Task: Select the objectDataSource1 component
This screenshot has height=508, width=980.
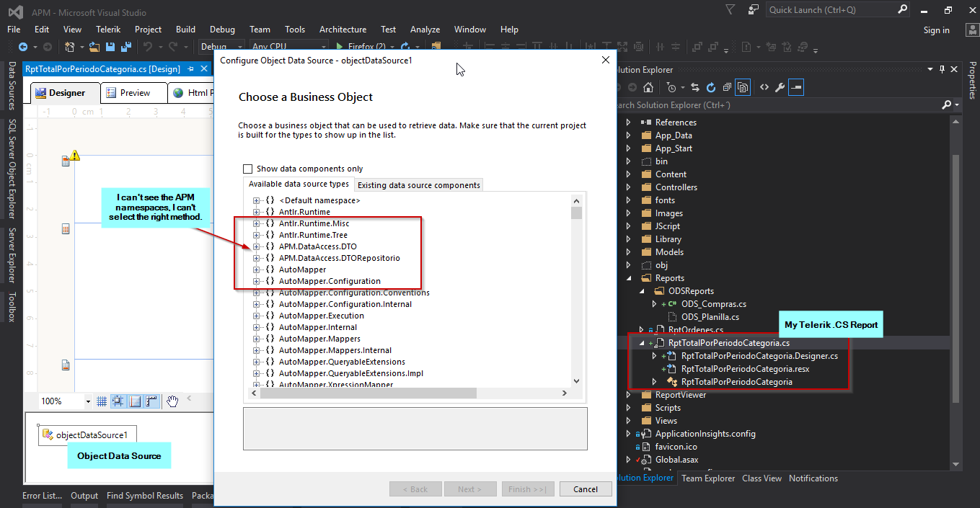Action: (87, 435)
